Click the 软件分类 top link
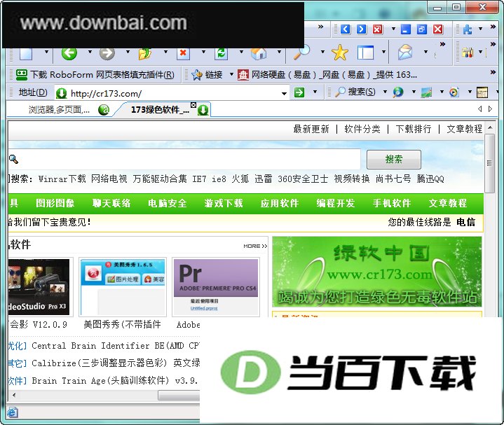 click(x=362, y=129)
